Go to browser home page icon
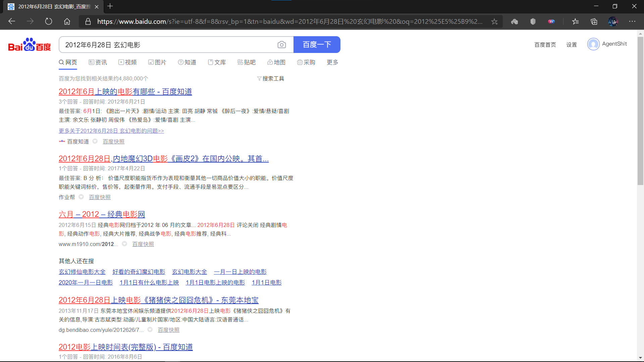 click(x=67, y=21)
